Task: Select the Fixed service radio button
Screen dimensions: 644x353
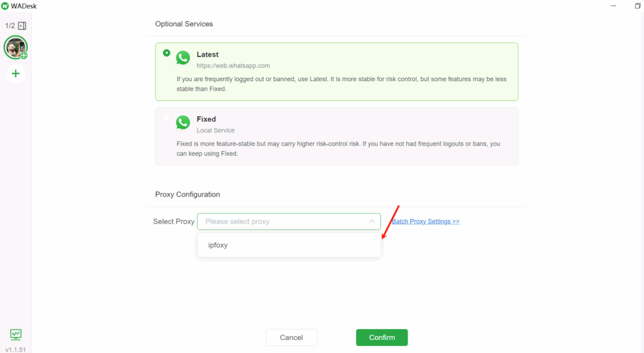Action: (166, 117)
